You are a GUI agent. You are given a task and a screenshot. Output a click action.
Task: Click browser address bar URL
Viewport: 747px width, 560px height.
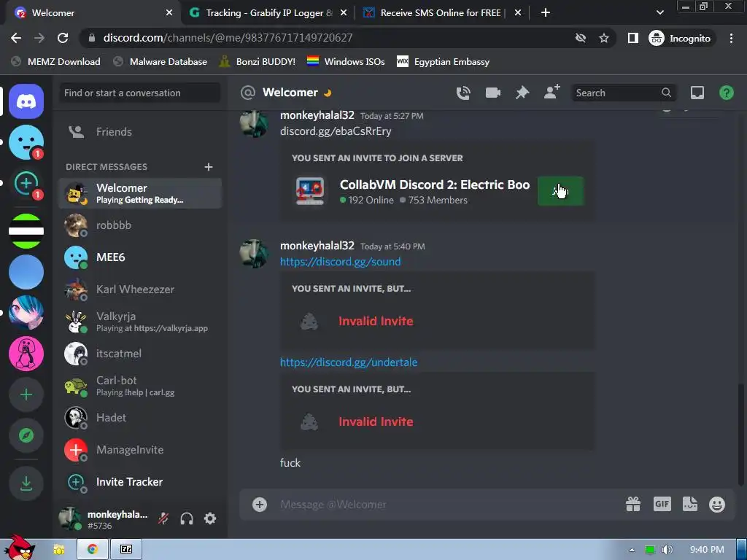tap(228, 38)
